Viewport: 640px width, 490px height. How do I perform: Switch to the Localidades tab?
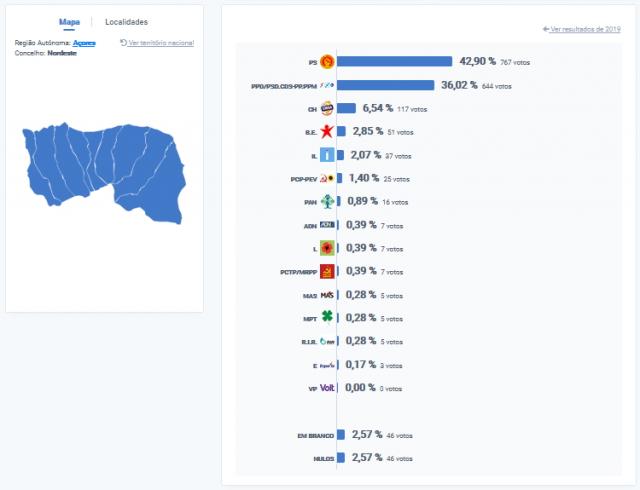[x=127, y=21]
